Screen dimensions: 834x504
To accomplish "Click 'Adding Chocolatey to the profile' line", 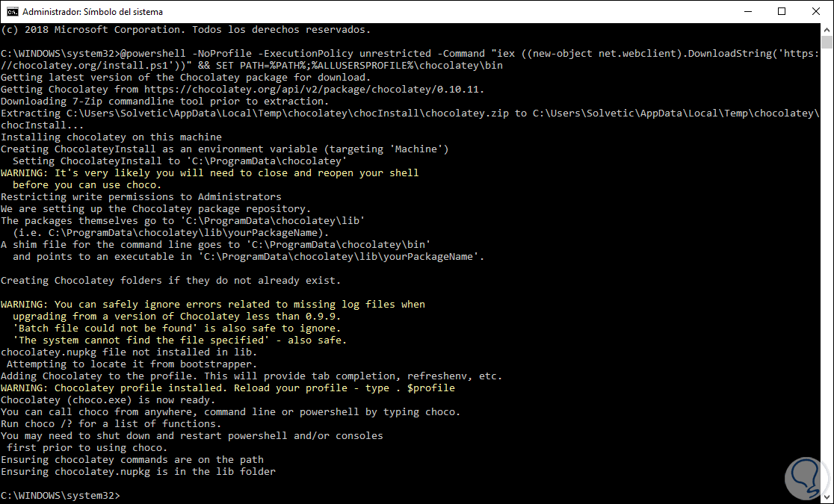I will (252, 376).
